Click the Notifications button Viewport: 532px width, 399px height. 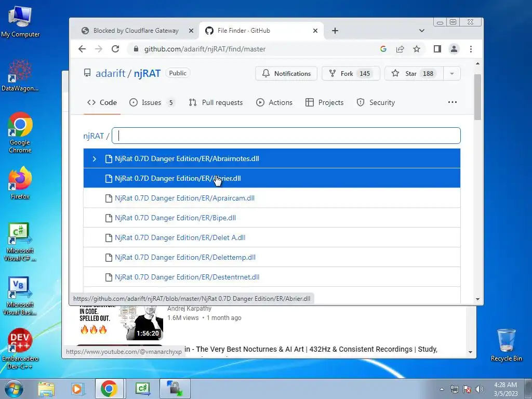pyautogui.click(x=286, y=73)
